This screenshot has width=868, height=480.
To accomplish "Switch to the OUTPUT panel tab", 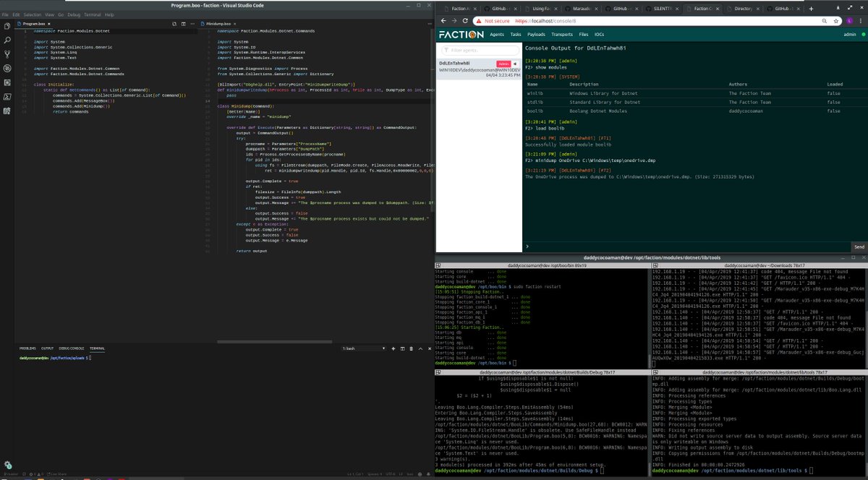I will click(48, 348).
